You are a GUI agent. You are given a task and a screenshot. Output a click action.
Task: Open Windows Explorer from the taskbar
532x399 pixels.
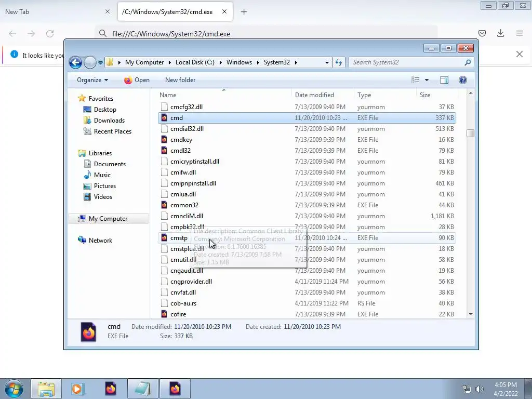click(x=46, y=389)
